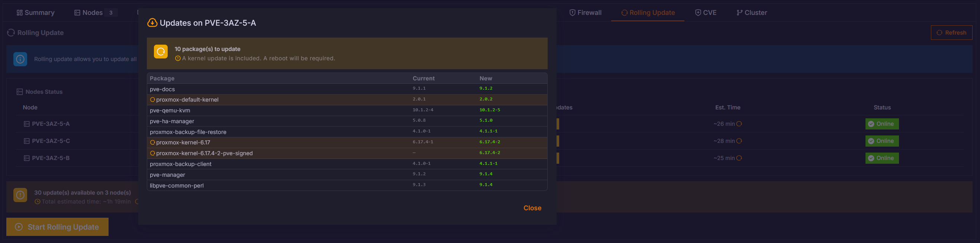Start the rolling update
The height and width of the screenshot is (243, 980).
(58, 227)
